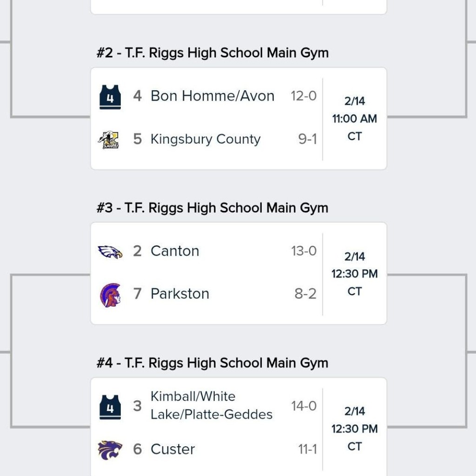Select the Canton vs Parkston 12:30 PM time
This screenshot has width=476, height=476.
[x=354, y=274]
